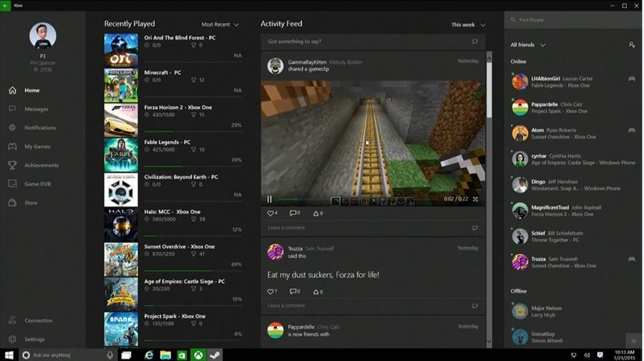
Task: Open Halo: MCC game thumbnail
Action: pos(121,224)
